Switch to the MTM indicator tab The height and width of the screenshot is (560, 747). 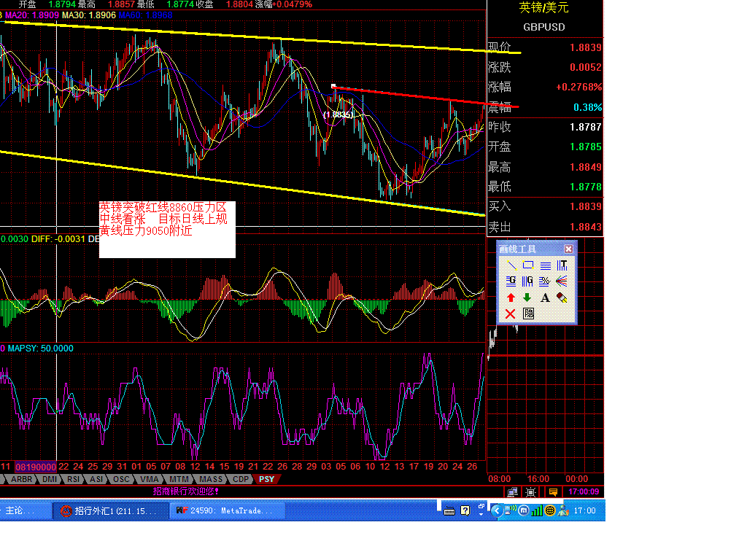pyautogui.click(x=179, y=479)
